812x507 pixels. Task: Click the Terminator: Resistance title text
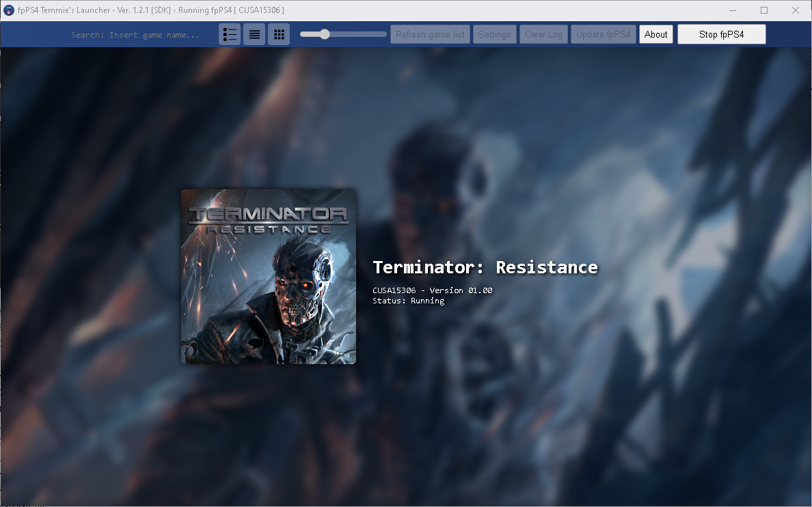tap(485, 267)
